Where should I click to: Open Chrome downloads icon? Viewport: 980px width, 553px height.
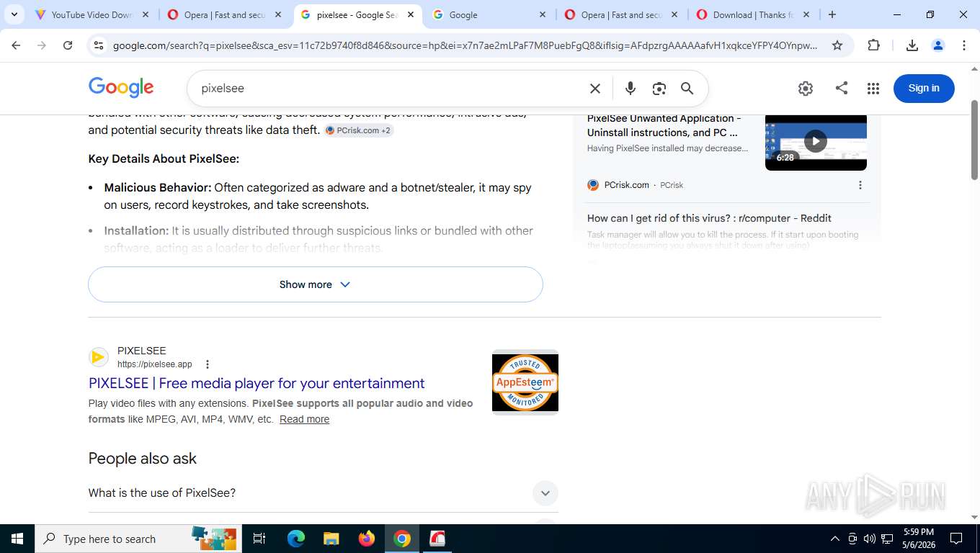click(912, 45)
